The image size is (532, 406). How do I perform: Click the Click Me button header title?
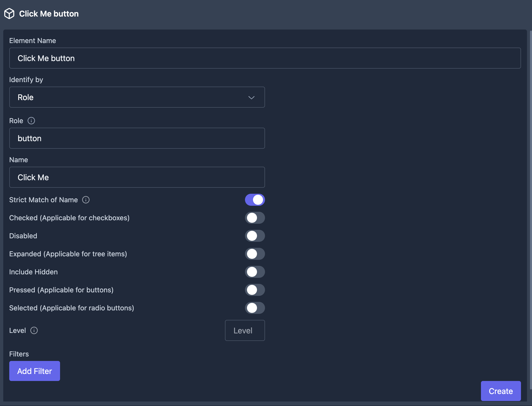pyautogui.click(x=49, y=14)
